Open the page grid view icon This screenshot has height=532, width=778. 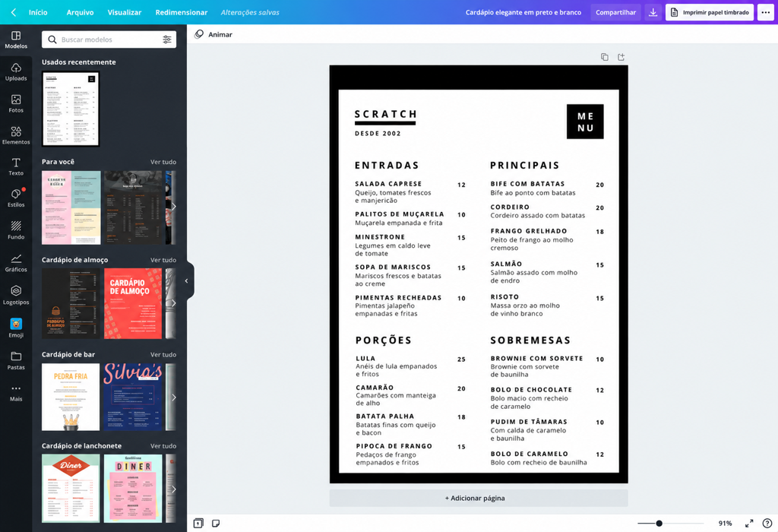(x=198, y=523)
